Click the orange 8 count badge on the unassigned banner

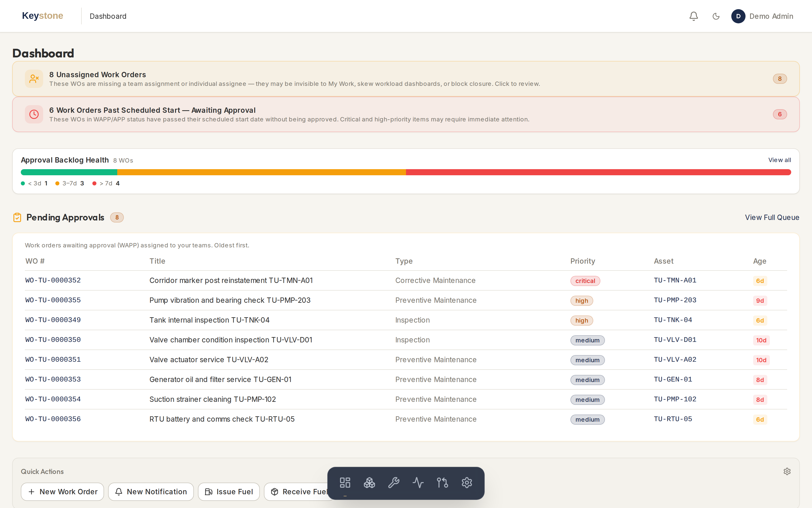tap(780, 79)
